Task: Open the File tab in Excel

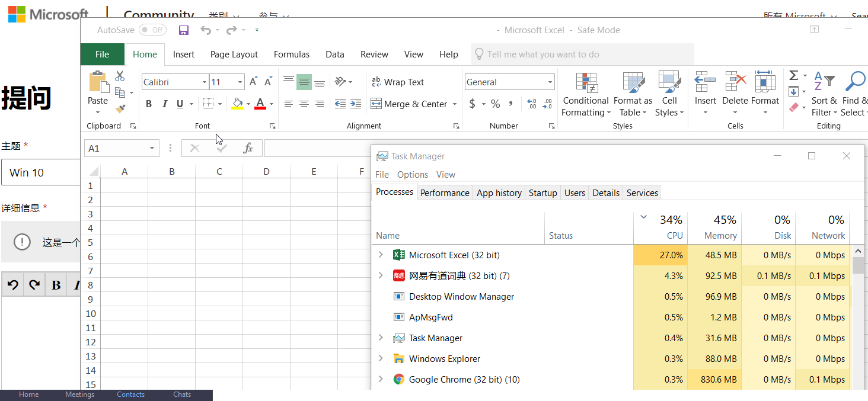Action: 103,54
